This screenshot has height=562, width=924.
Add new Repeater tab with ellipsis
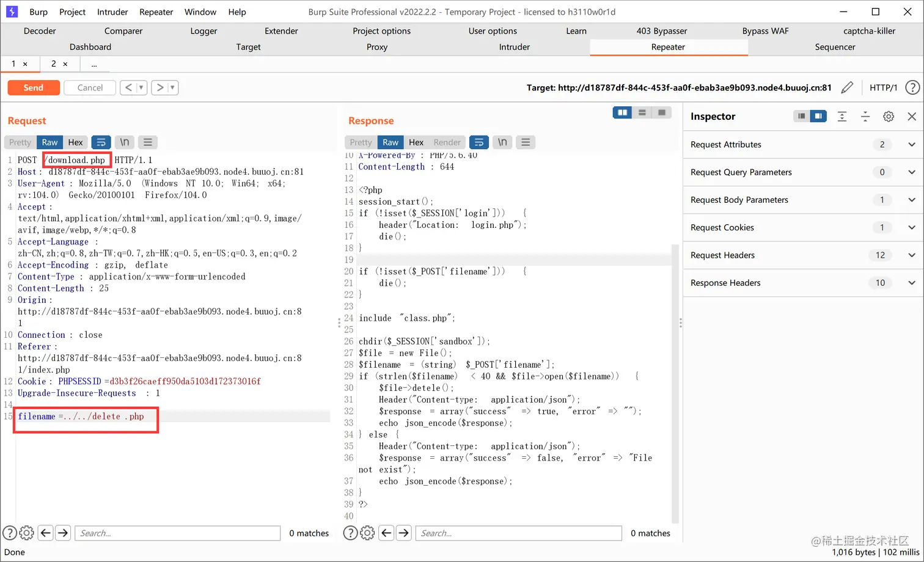click(x=94, y=64)
